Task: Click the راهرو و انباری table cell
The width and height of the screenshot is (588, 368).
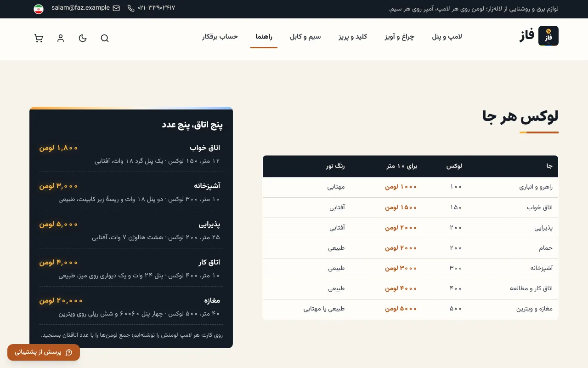Action: tap(536, 187)
